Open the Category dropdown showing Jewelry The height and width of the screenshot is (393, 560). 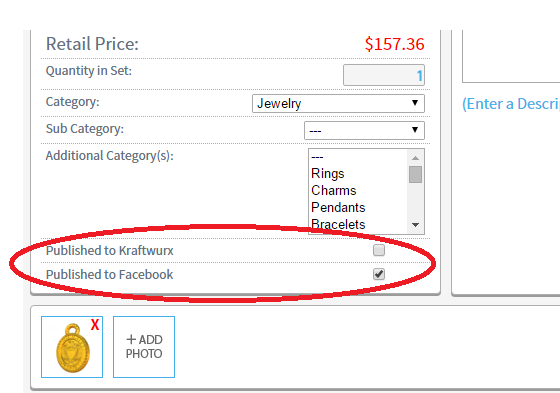[x=338, y=103]
